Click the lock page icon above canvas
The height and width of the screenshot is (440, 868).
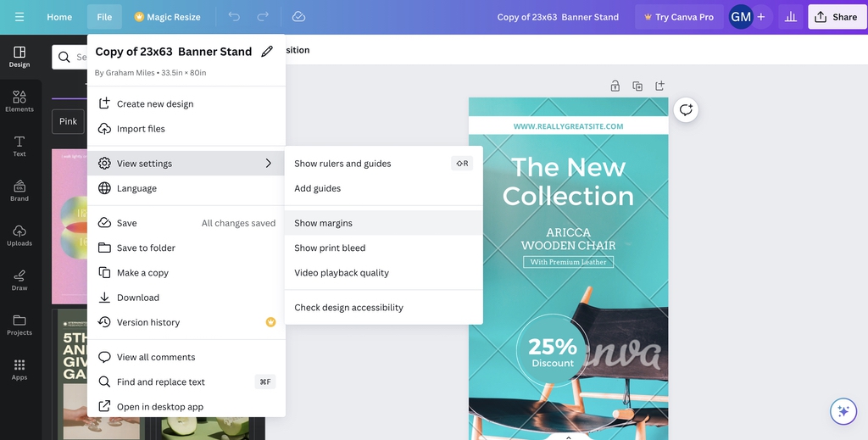pyautogui.click(x=615, y=86)
